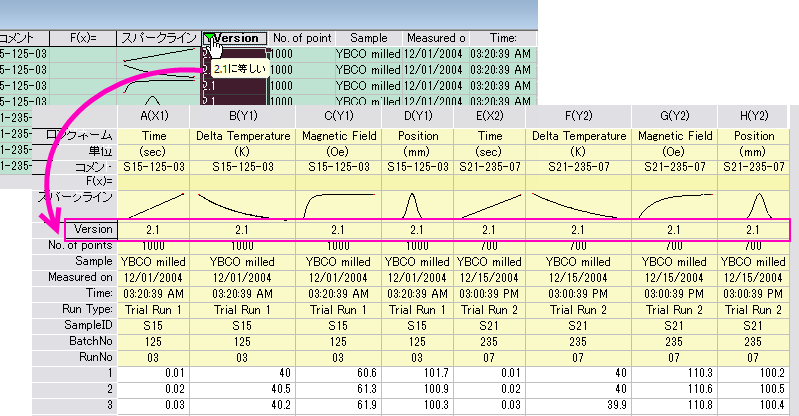Click Delta Temperature long name in column F

point(578,136)
